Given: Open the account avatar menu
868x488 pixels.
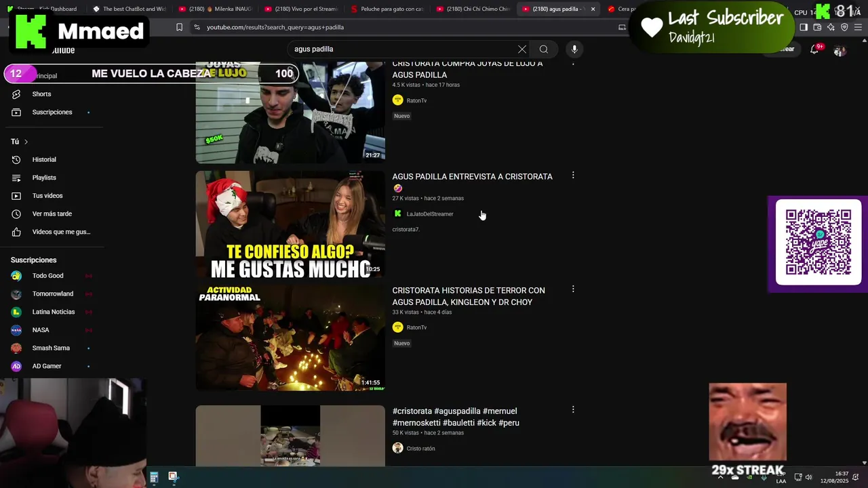Looking at the screenshot, I should (x=840, y=51).
